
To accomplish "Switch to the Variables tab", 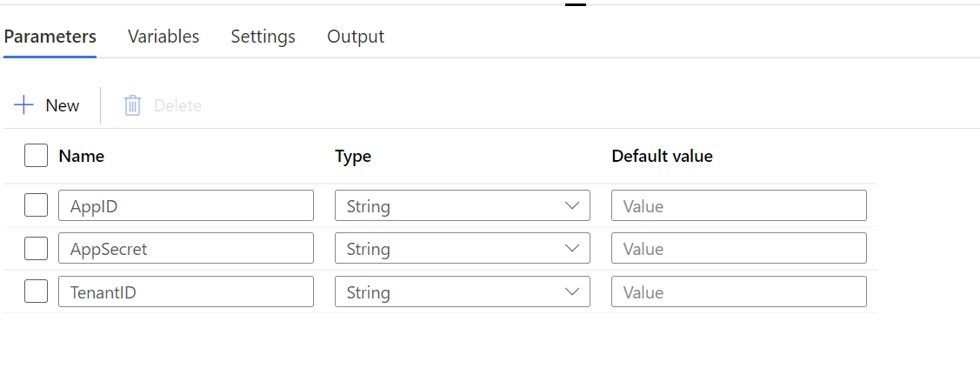I will 163,37.
